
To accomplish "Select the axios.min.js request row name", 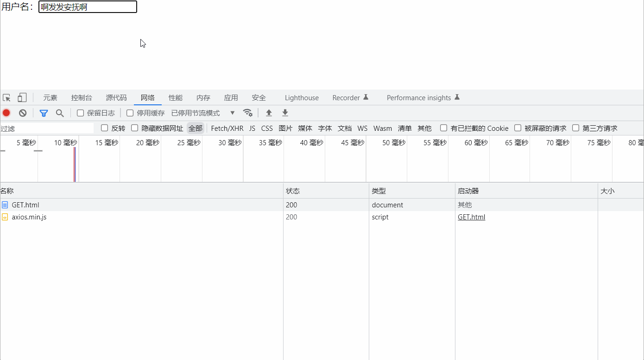I will [29, 217].
